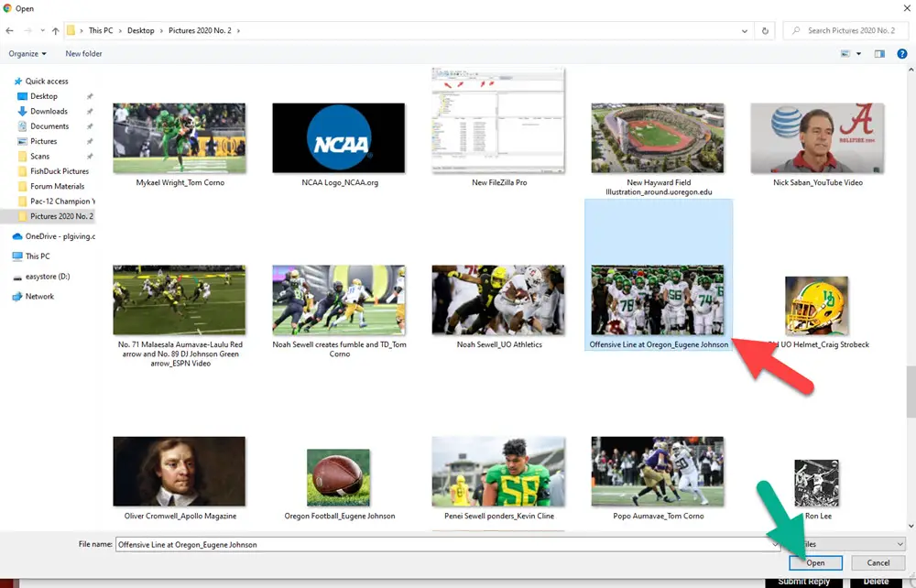Open the easystore (D:) drive
Screen dimensions: 916x588
pos(48,277)
